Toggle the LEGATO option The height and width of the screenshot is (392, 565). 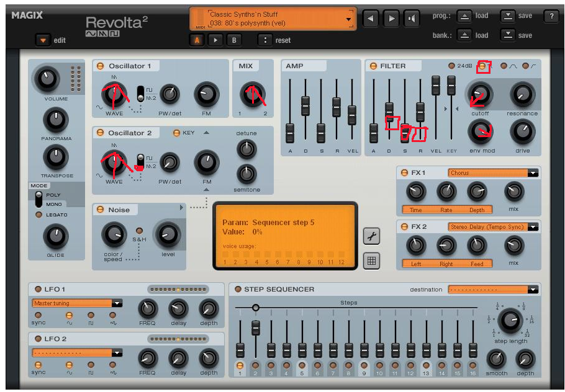point(38,215)
